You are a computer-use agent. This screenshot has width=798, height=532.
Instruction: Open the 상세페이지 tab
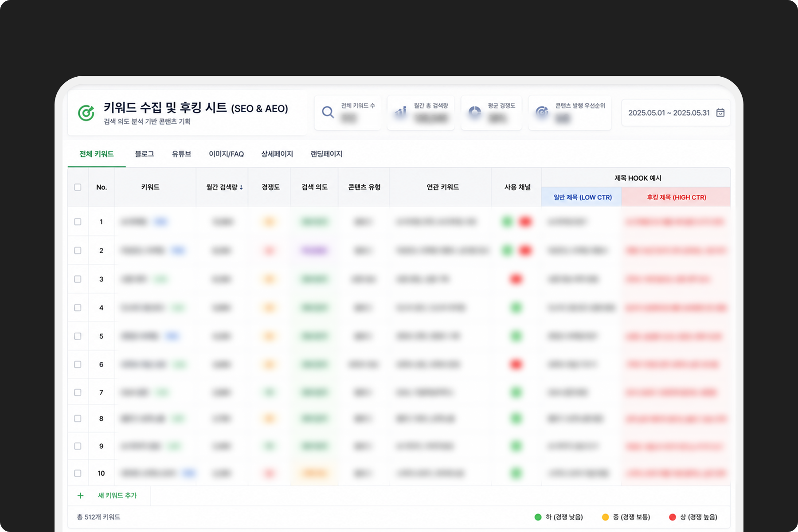(277, 154)
